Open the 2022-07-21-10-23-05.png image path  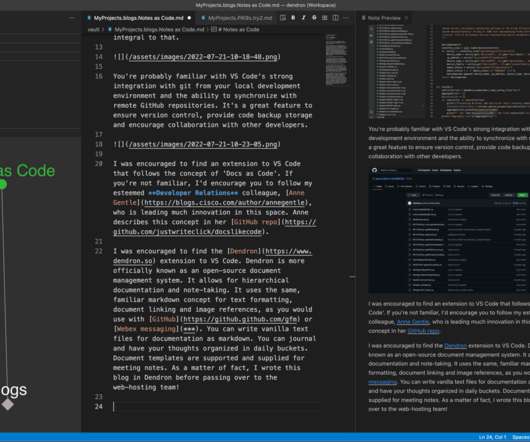(203, 144)
